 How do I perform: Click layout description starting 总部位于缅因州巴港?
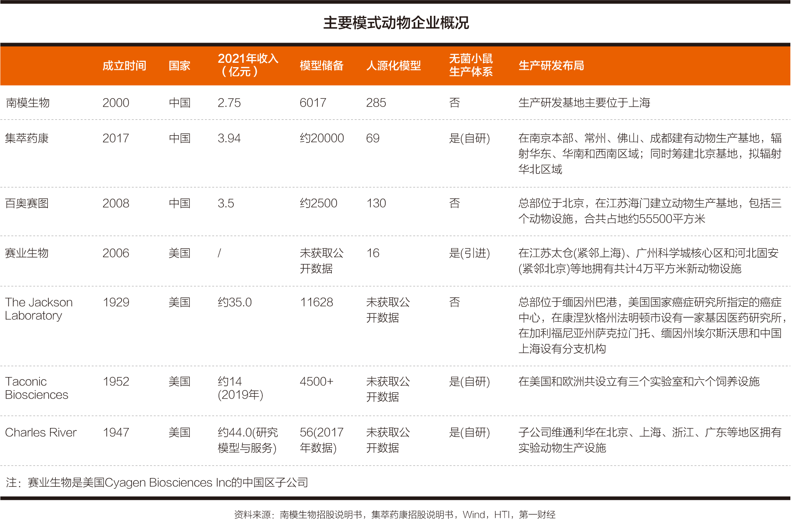point(652,325)
